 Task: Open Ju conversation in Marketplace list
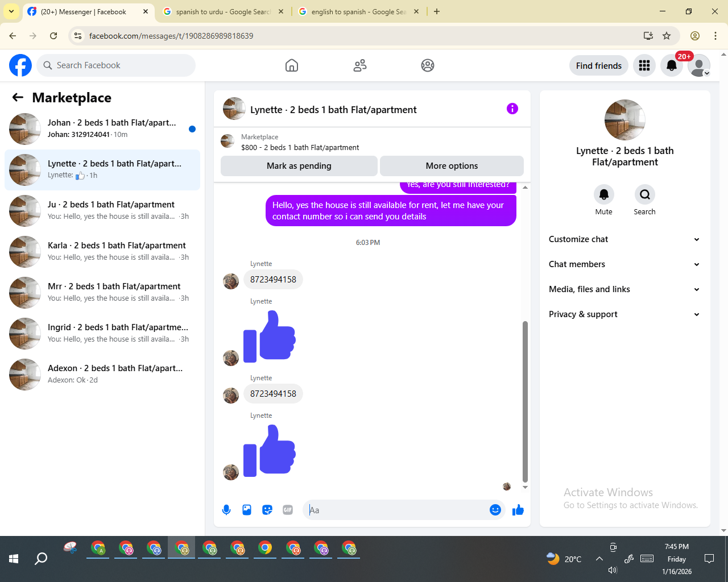pyautogui.click(x=102, y=211)
